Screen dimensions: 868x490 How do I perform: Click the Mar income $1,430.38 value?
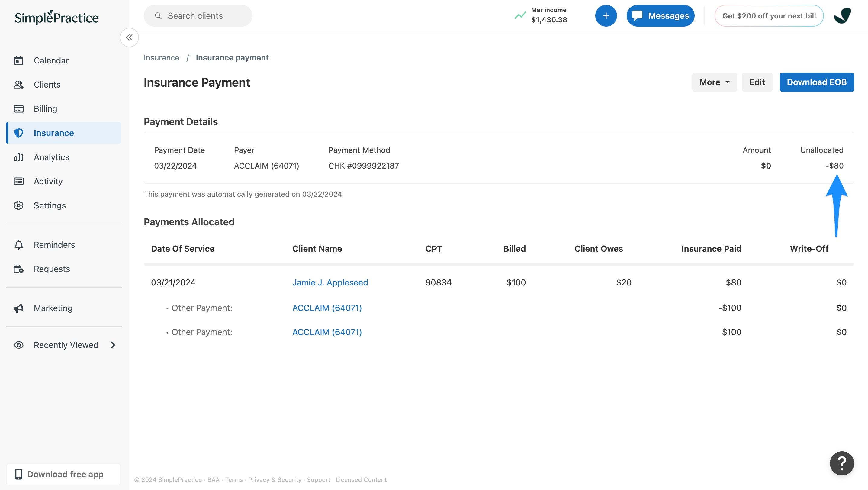[549, 20]
